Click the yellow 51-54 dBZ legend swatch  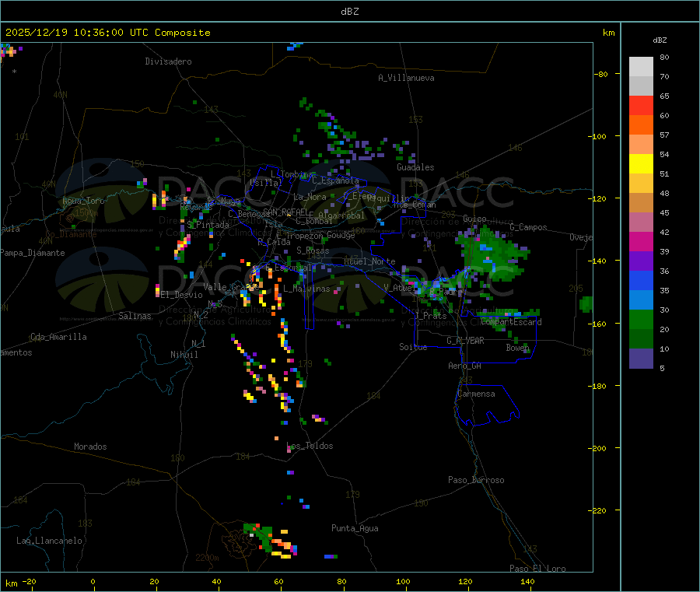(641, 164)
